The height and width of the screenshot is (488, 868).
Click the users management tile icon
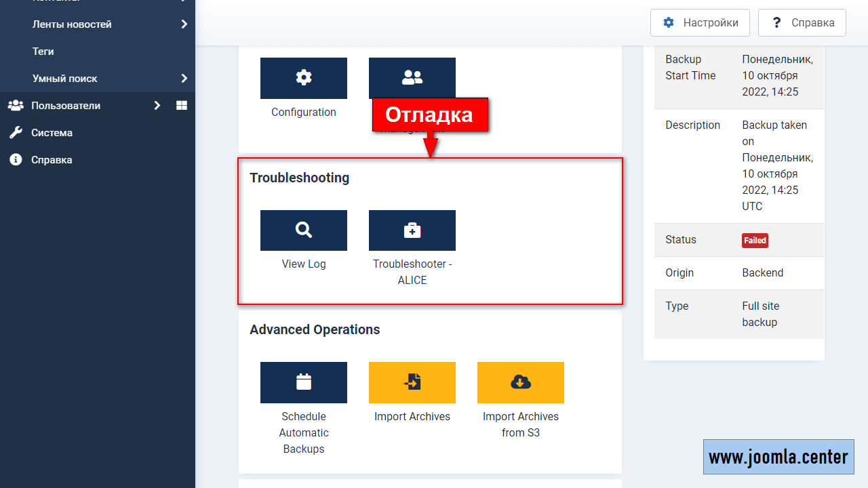point(412,78)
